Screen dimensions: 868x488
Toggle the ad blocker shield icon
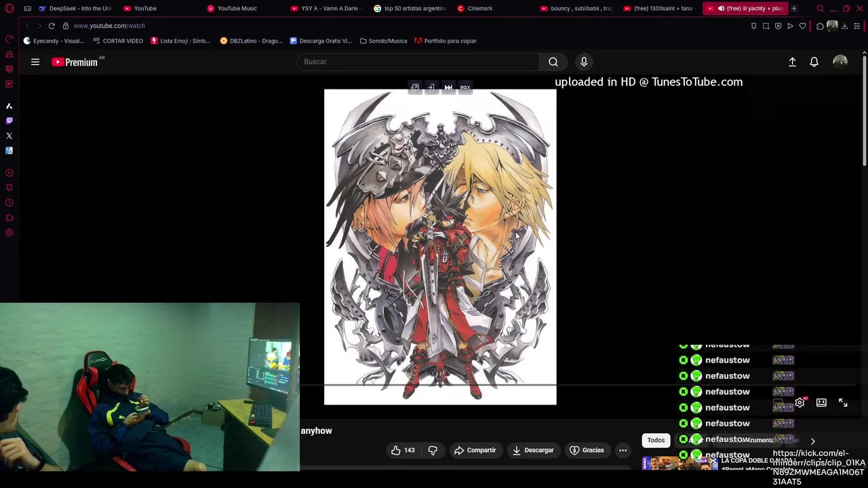coord(778,26)
